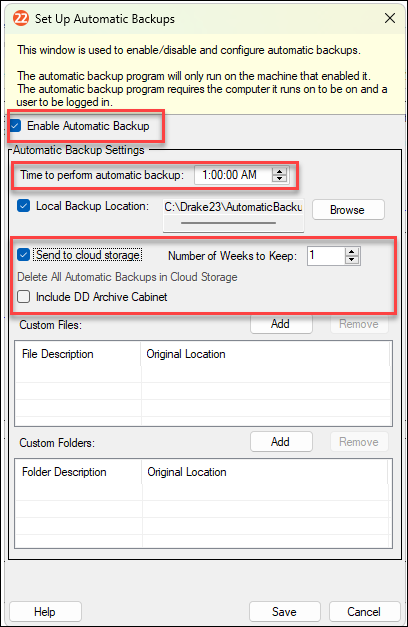Screen dimensions: 408x627
Task: Open Help for automatic backups
Action: click(45, 612)
